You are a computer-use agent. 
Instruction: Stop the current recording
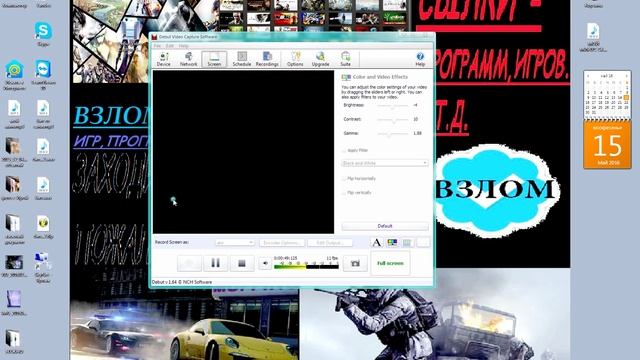pyautogui.click(x=242, y=263)
